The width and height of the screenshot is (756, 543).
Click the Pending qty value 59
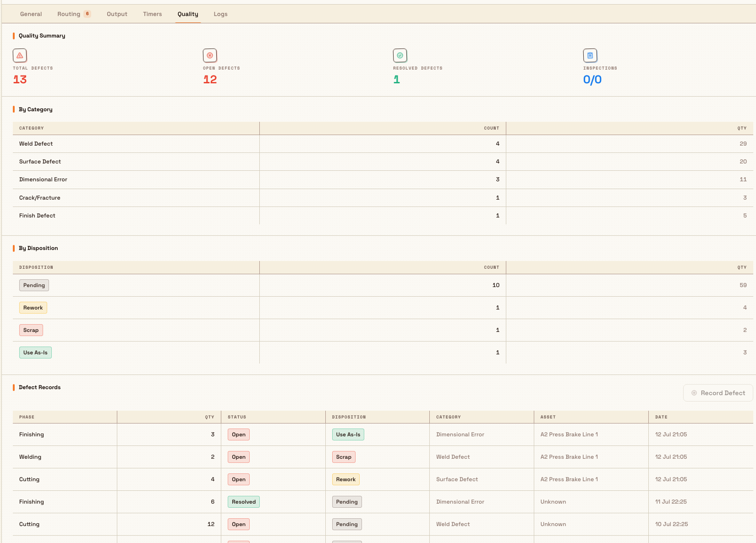(743, 285)
